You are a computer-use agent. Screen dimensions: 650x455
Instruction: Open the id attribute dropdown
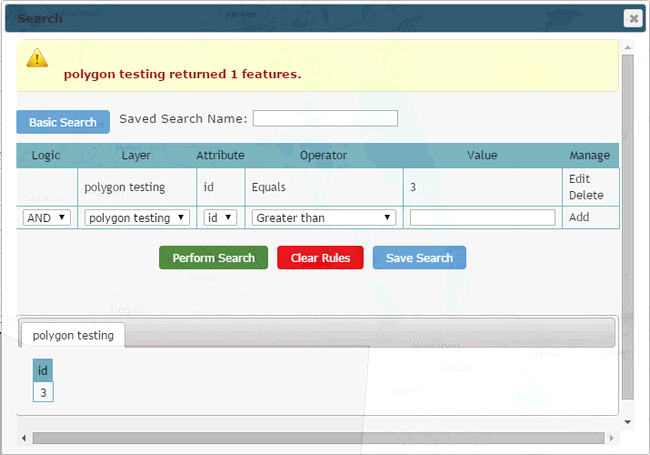(220, 217)
